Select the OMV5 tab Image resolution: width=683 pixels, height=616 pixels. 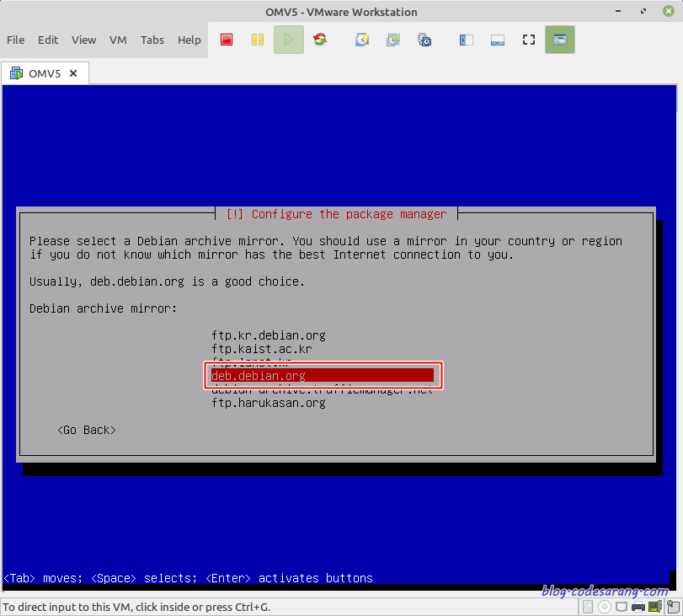(45, 73)
